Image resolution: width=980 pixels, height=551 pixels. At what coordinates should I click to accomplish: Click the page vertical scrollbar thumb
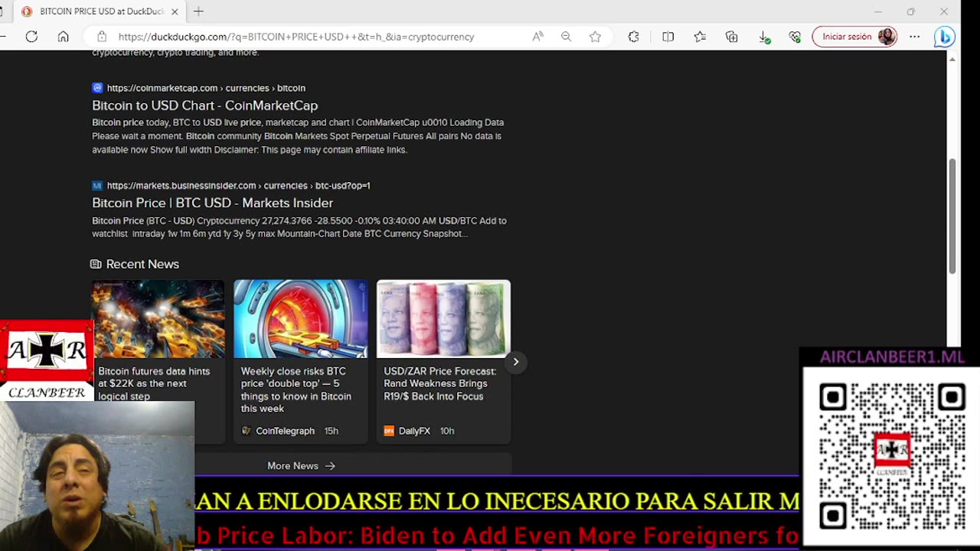point(952,216)
